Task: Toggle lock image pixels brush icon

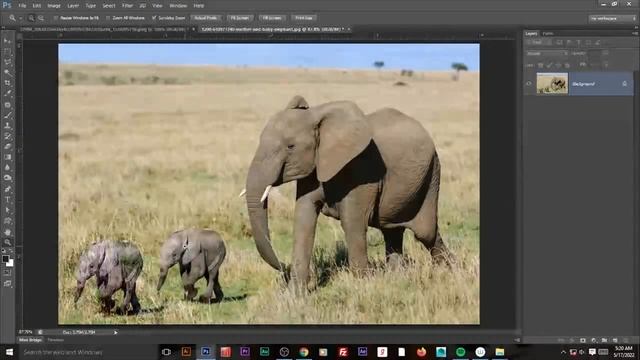Action: click(549, 65)
